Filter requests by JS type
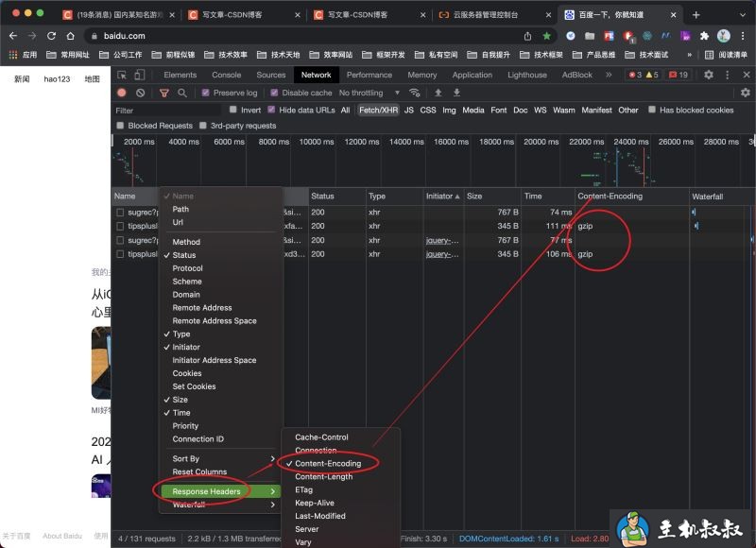 409,110
